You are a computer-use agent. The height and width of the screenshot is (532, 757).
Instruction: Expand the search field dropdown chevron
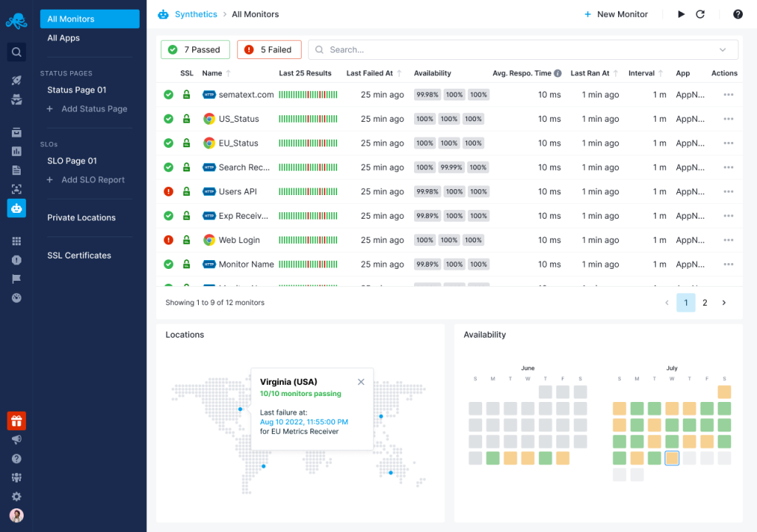(722, 50)
